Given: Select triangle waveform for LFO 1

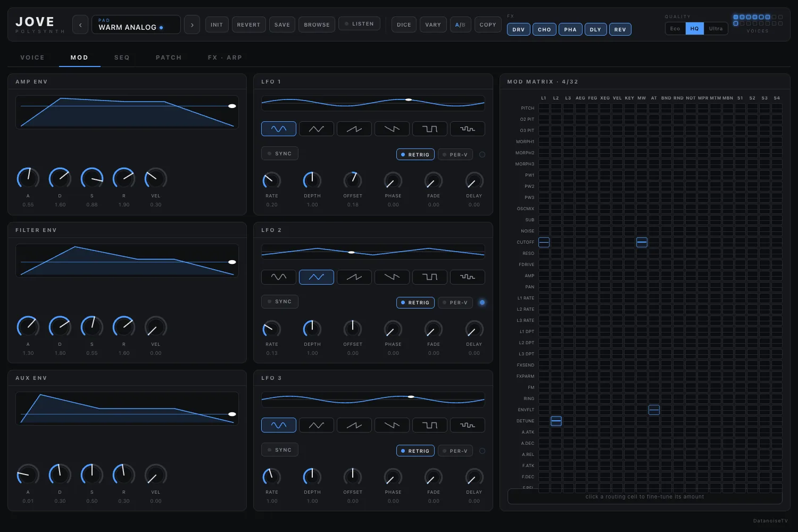Looking at the screenshot, I should [x=317, y=129].
